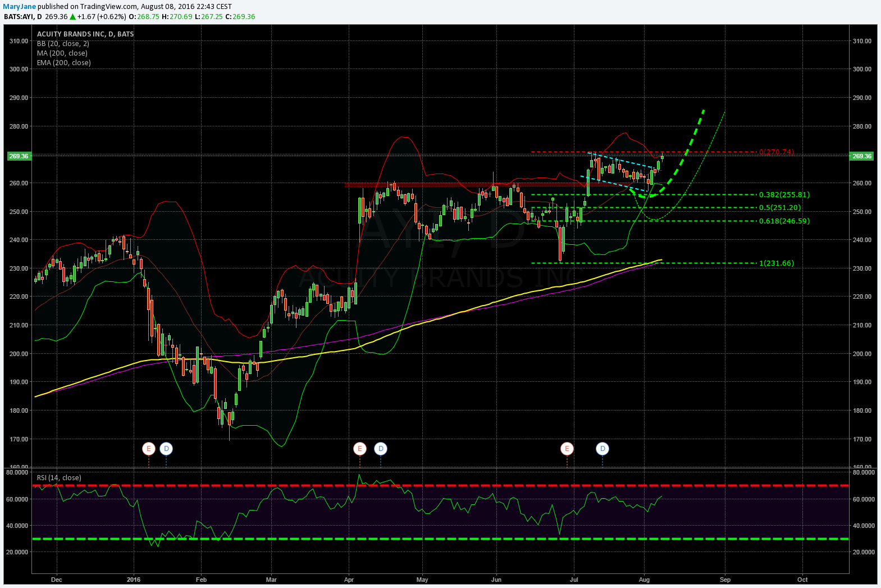The height and width of the screenshot is (588, 881).
Task: Click the BB (20, close, 2) indicator label
Action: (63, 44)
